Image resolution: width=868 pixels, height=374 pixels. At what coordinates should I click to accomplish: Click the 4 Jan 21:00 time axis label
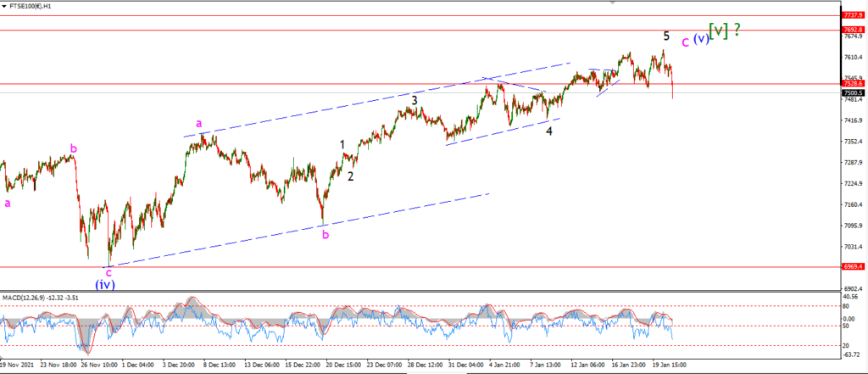click(502, 366)
